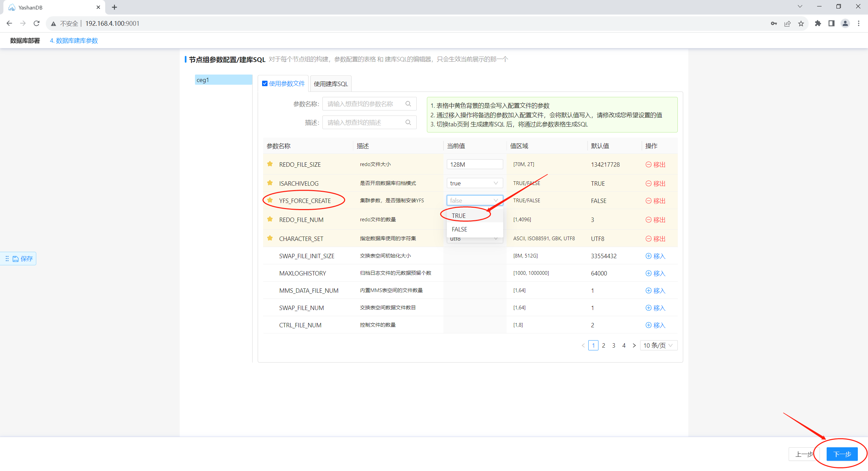Click the add icon next to SWAP_FILE_INIT_SIZE
Viewport: 868px width, 471px height.
pyautogui.click(x=649, y=256)
